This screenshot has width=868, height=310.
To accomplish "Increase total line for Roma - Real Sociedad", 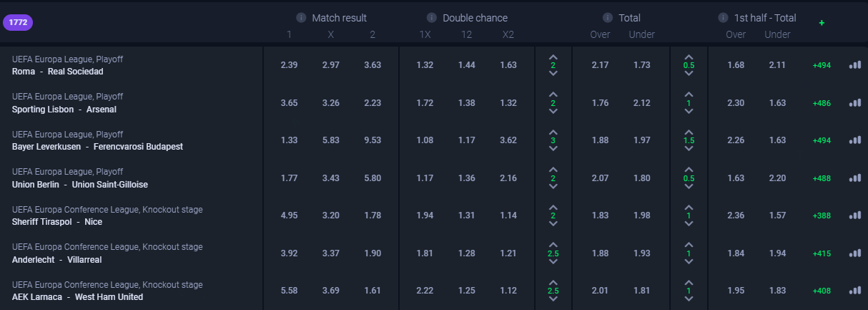I will pyautogui.click(x=553, y=57).
